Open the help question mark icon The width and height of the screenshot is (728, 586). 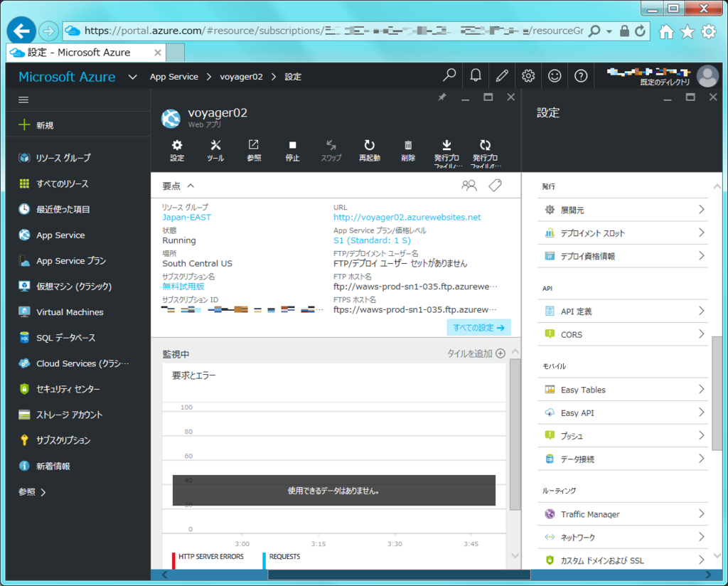pyautogui.click(x=581, y=75)
